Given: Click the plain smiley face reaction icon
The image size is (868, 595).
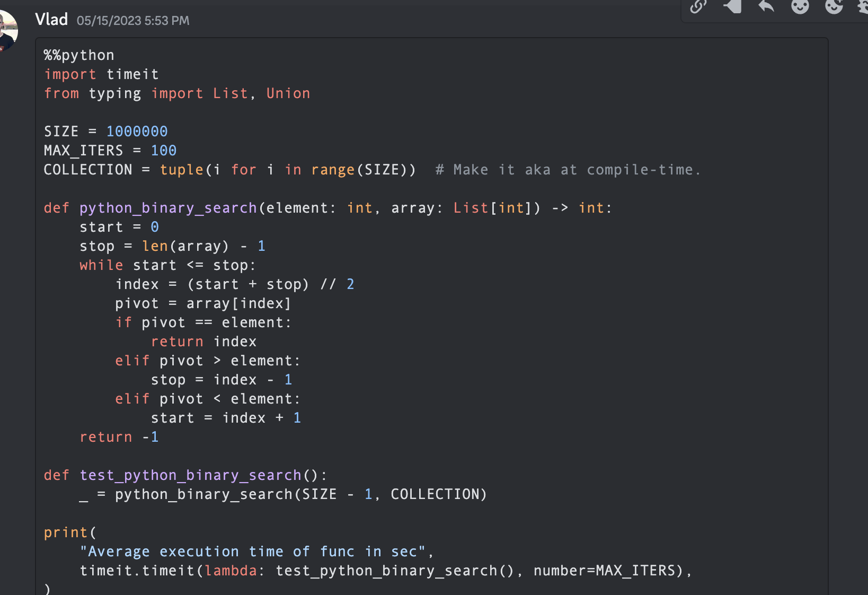Looking at the screenshot, I should pyautogui.click(x=800, y=6).
